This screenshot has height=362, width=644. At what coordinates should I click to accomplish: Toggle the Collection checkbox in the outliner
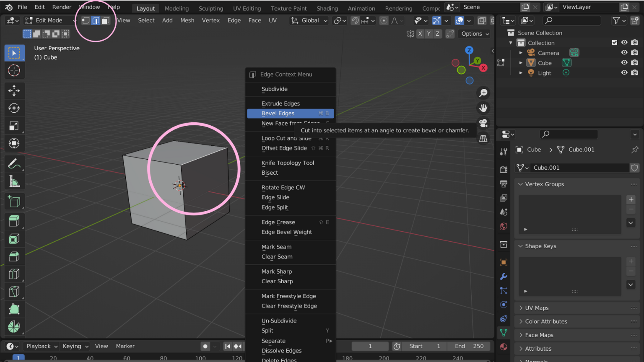(x=614, y=42)
